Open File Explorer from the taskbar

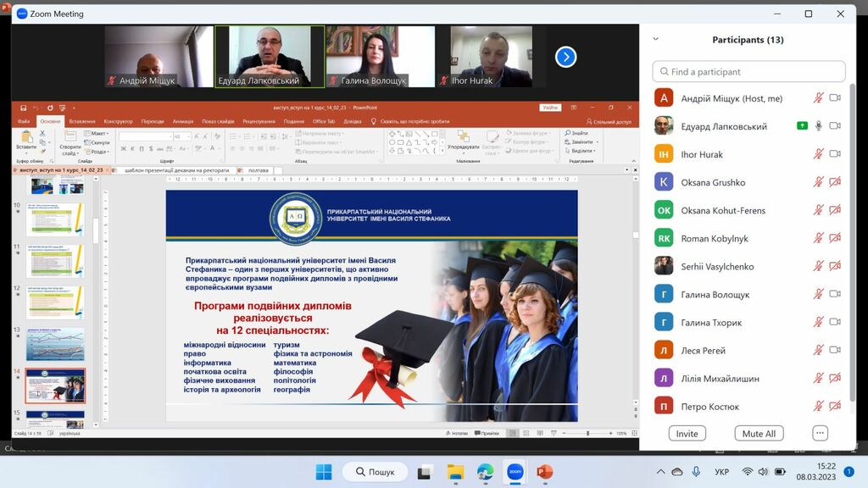click(455, 472)
